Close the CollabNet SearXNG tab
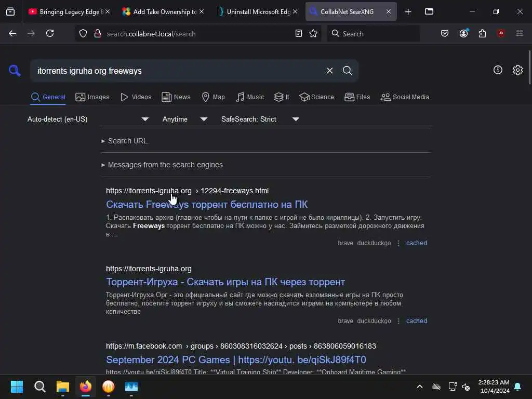This screenshot has height=399, width=532. point(389,12)
